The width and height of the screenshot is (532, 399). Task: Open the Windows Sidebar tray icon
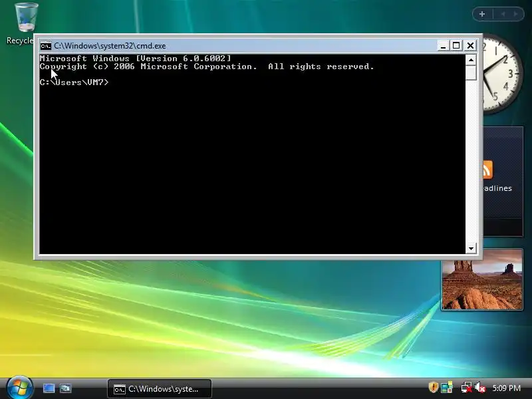[x=447, y=388]
